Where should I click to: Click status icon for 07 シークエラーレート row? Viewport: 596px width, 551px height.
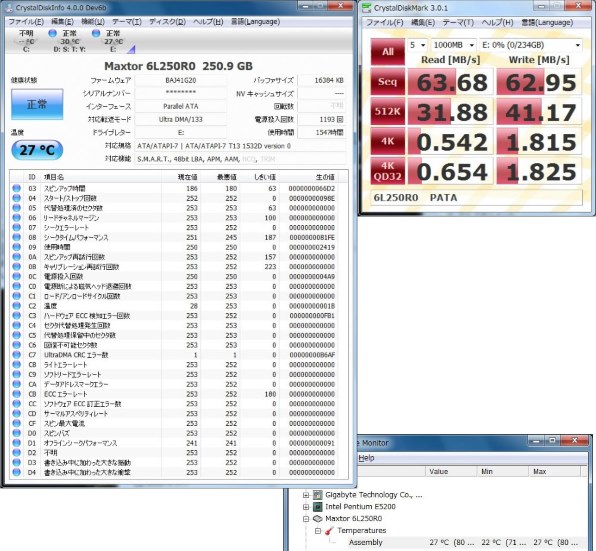[16, 227]
